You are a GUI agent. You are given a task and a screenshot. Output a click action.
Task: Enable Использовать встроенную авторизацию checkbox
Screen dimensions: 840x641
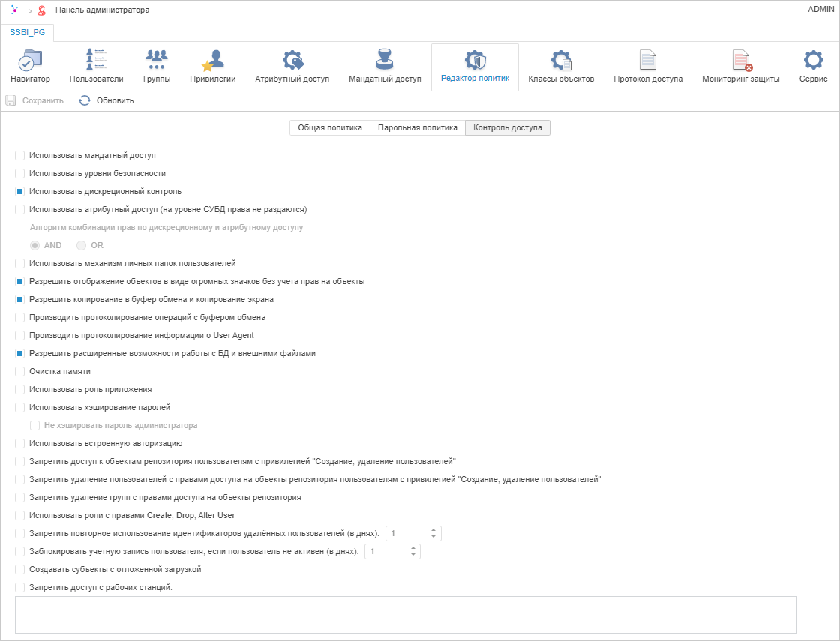pos(19,443)
